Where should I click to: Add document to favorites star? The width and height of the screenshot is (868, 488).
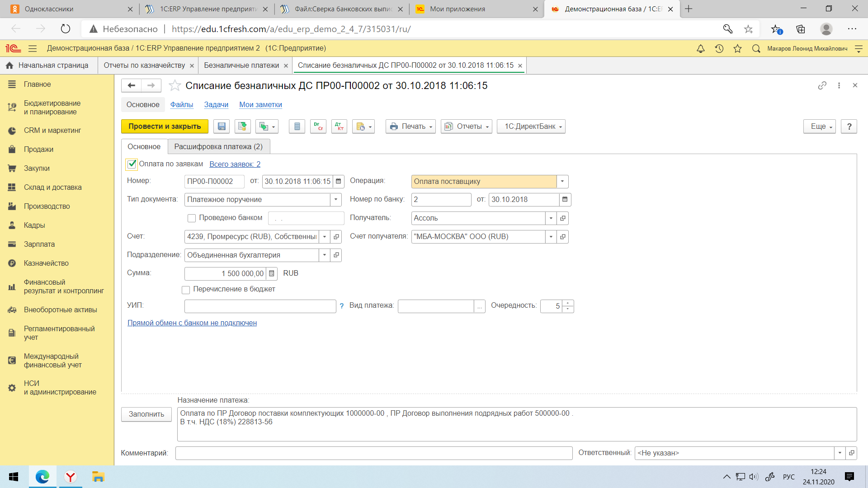(x=175, y=85)
